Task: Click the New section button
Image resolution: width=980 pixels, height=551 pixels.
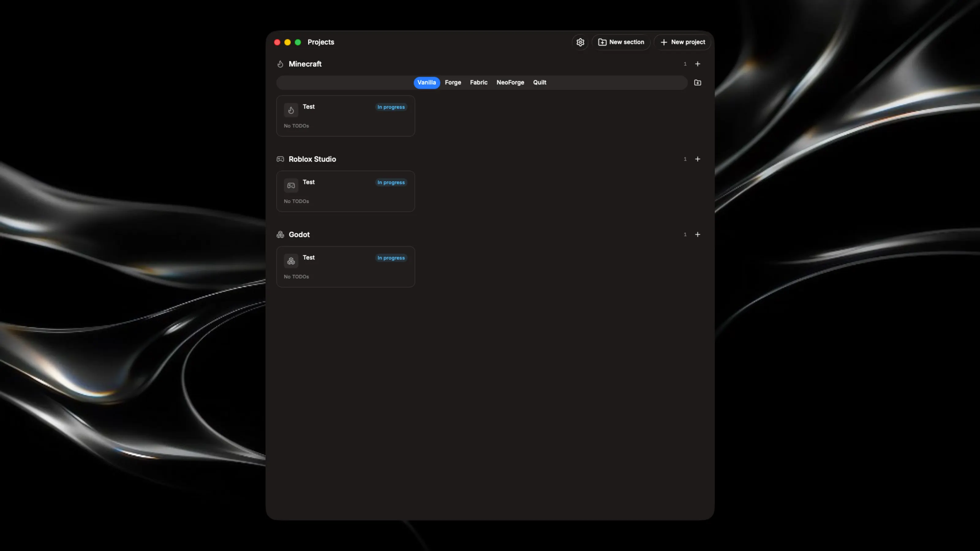Action: coord(621,42)
